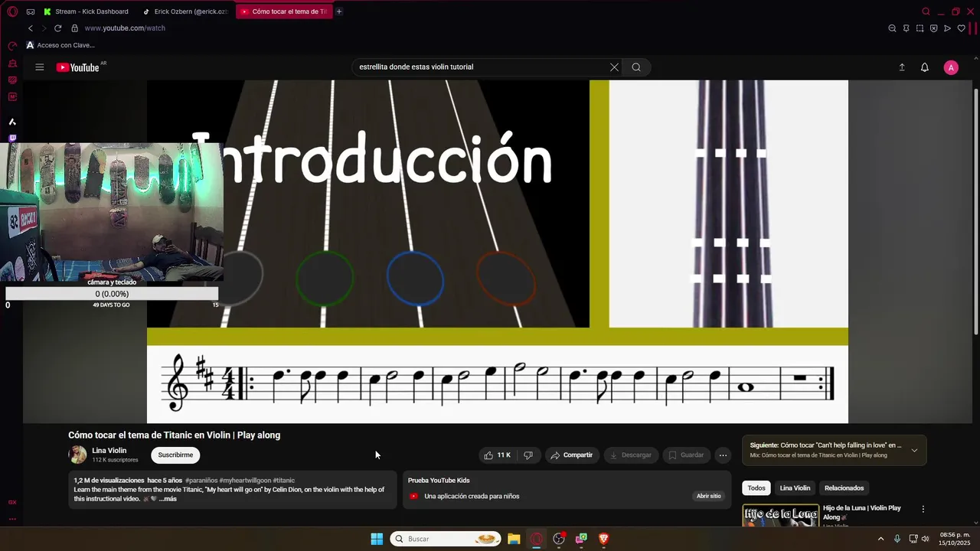
Task: Open the #paraniños hashtag link
Action: click(201, 481)
